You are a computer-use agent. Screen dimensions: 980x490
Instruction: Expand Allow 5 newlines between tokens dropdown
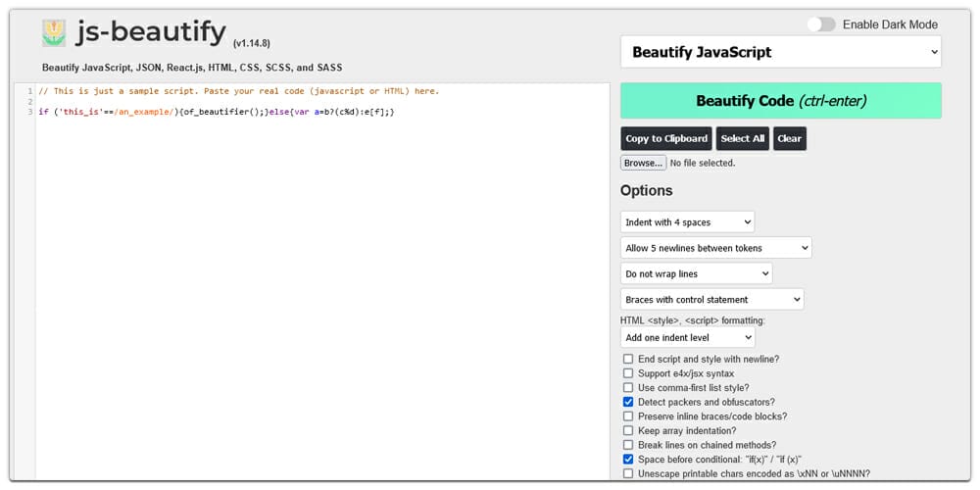[716, 248]
